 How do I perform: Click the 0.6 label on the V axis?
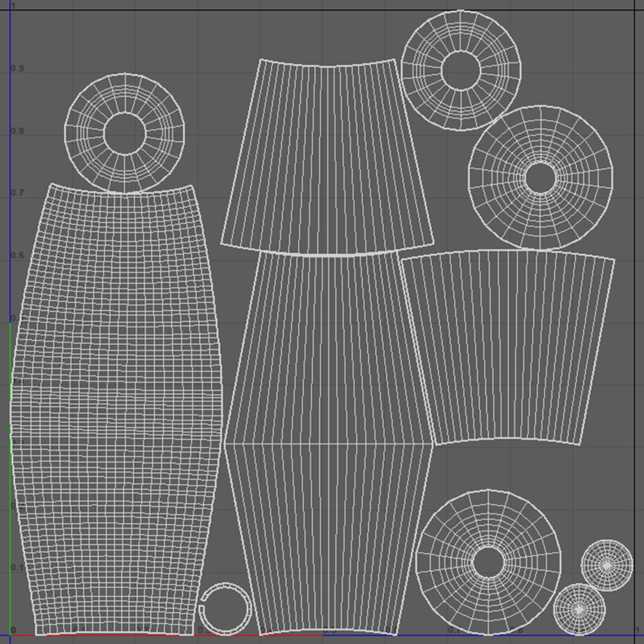(17, 255)
